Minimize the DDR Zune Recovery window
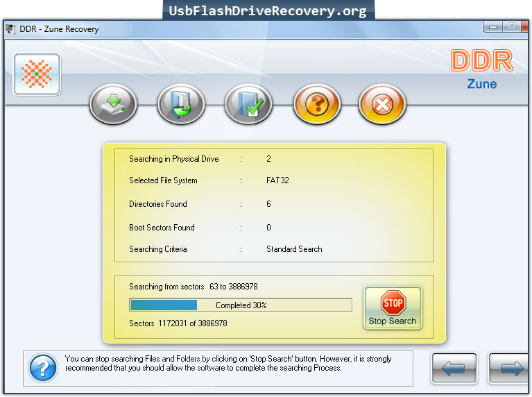532x397 pixels. click(x=493, y=26)
